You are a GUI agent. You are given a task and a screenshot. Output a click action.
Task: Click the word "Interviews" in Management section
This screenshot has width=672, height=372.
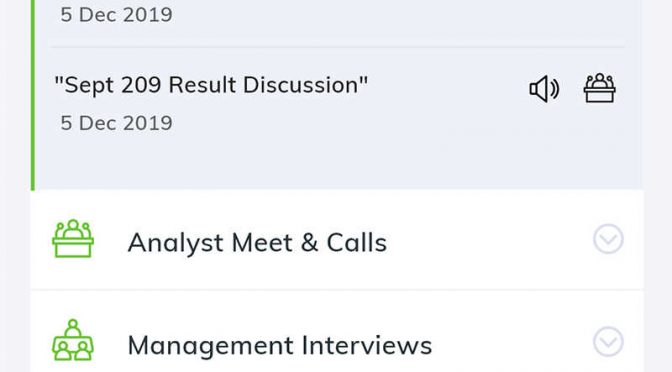[367, 345]
